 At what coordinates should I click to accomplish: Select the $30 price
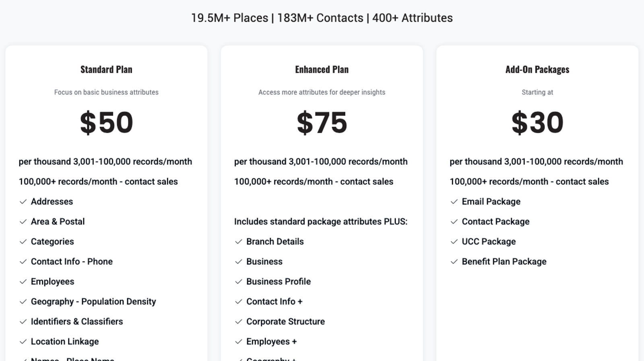[537, 122]
